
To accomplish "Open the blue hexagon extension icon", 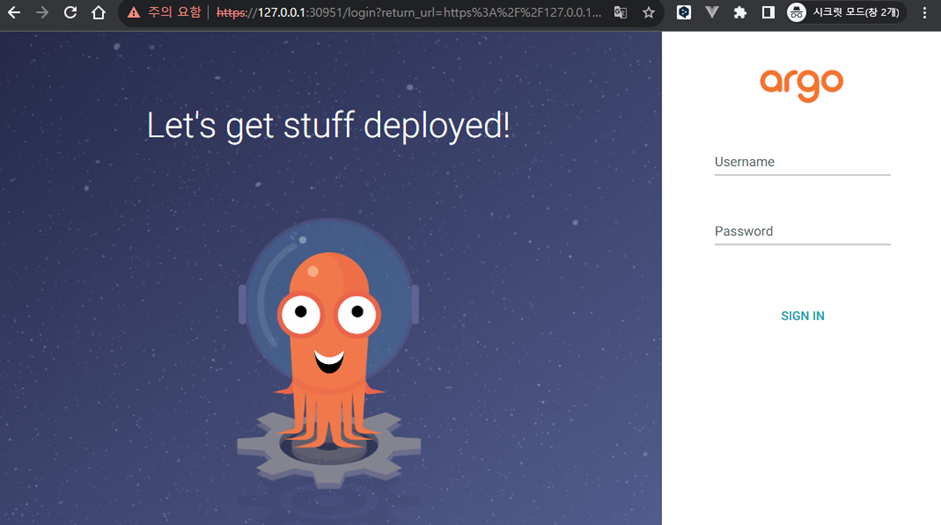I will (x=684, y=12).
